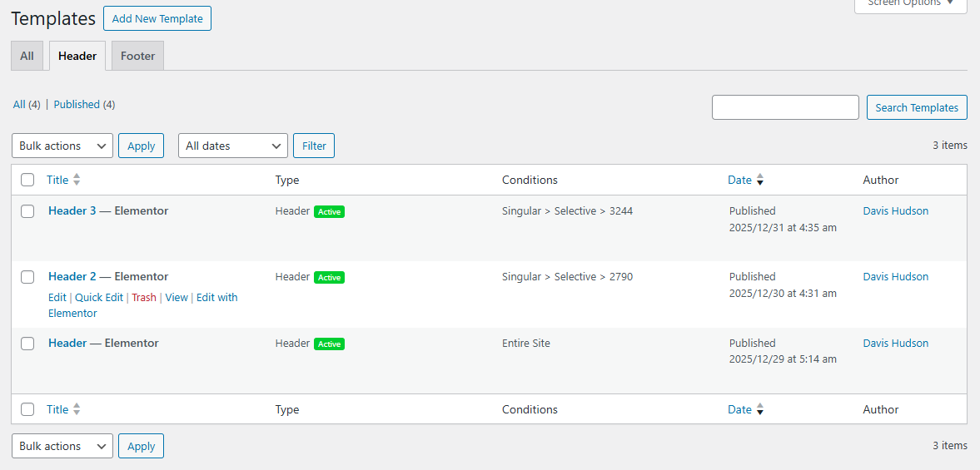Sort by Title in the header row
This screenshot has width=980, height=470.
[x=57, y=180]
